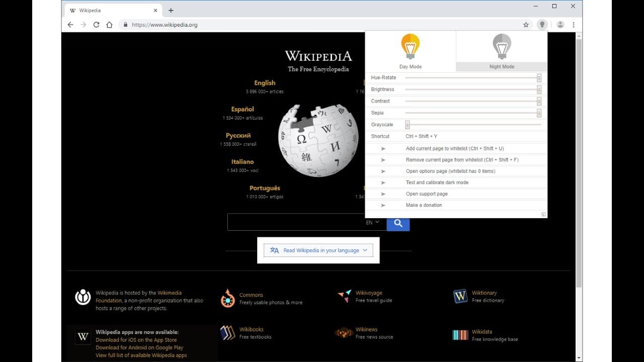Open a new browser tab
This screenshot has height=362, width=644.
point(171,11)
